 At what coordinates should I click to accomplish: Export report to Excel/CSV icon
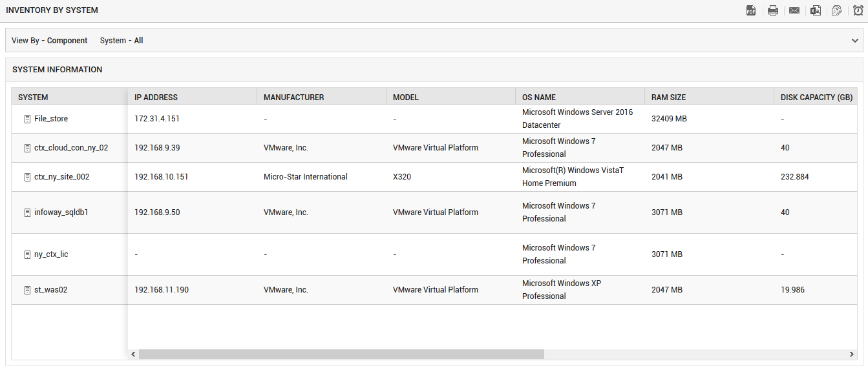click(816, 10)
